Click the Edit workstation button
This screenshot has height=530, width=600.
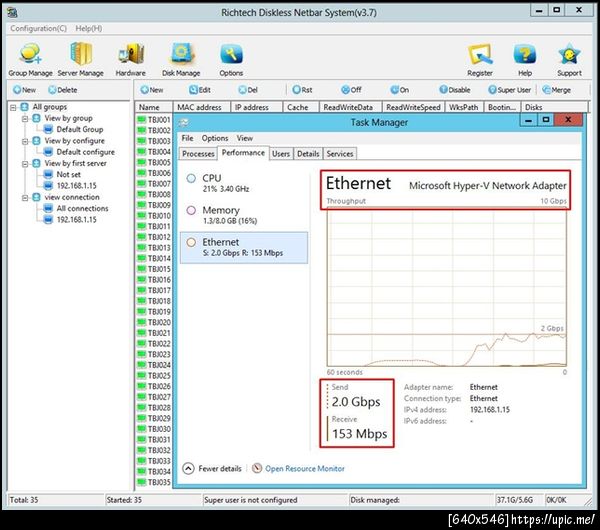tap(200, 90)
